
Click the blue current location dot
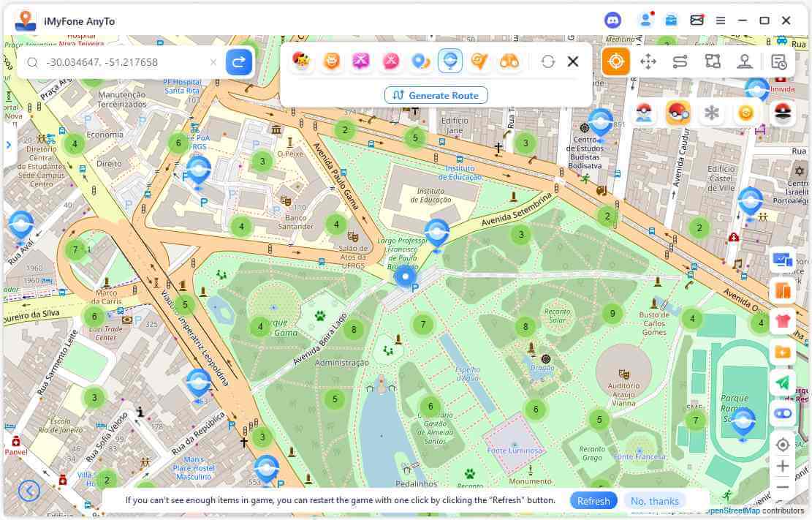[405, 276]
